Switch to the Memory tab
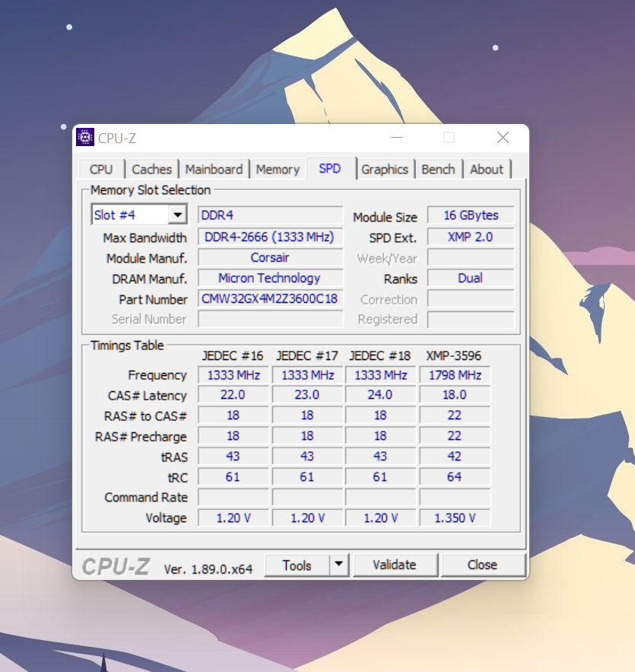Screen dimensions: 635x672 [x=278, y=169]
